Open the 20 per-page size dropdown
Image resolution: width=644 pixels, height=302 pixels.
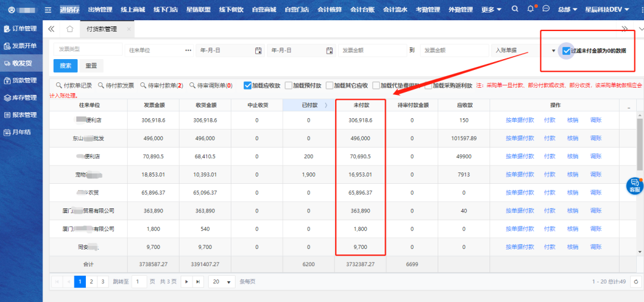pos(222,282)
